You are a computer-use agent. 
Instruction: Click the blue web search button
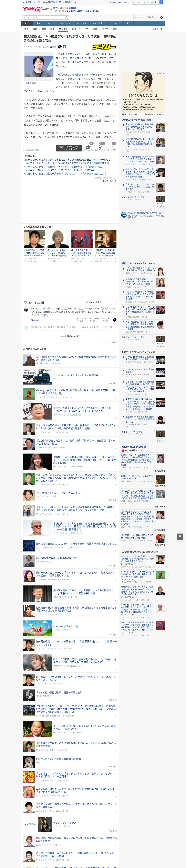click(161, 2)
